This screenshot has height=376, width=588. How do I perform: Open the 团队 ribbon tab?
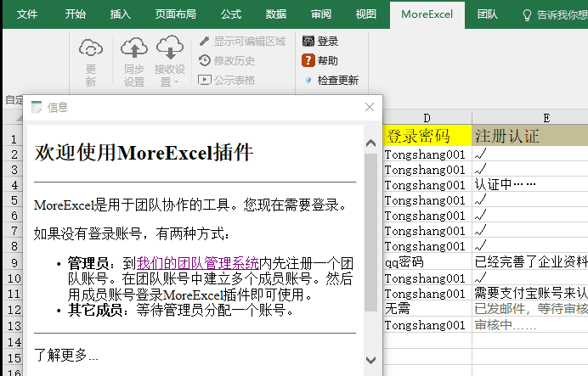[487, 14]
